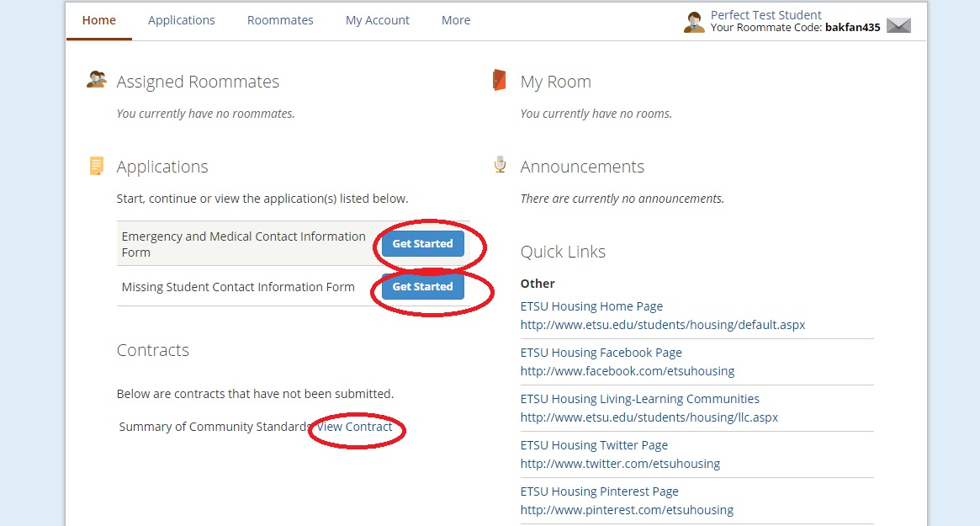Visit the ETSU Housing Twitter Page link
Viewport: 980px width, 526px height.
point(594,445)
